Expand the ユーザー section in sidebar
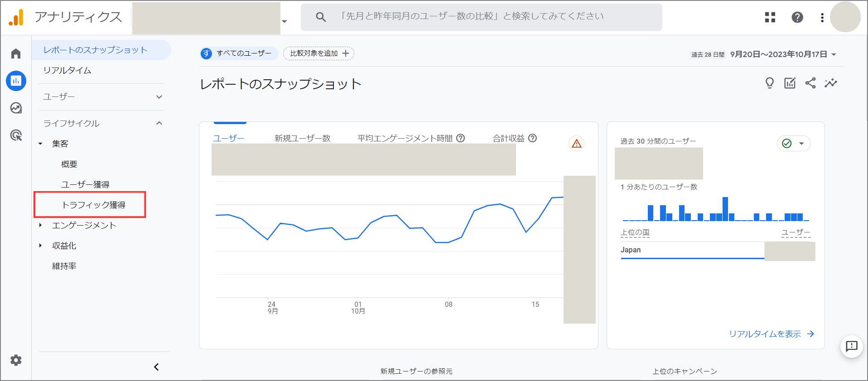868x381 pixels. click(101, 96)
